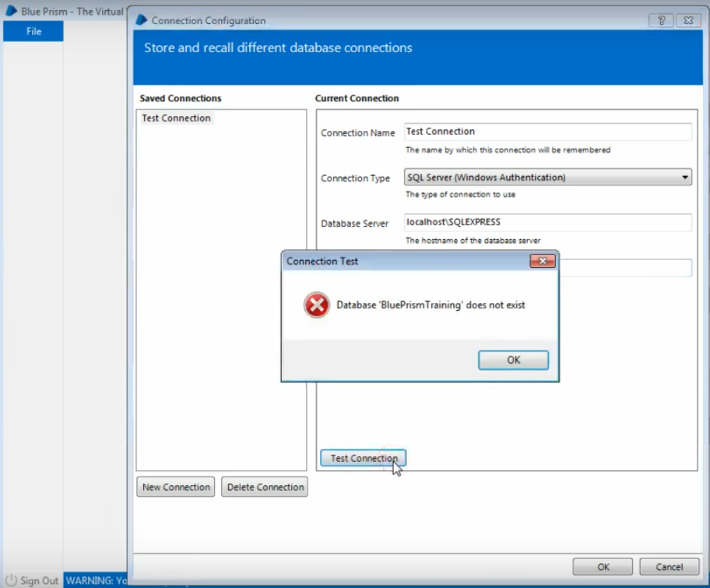Viewport: 710px width, 588px height.
Task: Click the Connection Configuration title bar logo
Action: pos(142,20)
